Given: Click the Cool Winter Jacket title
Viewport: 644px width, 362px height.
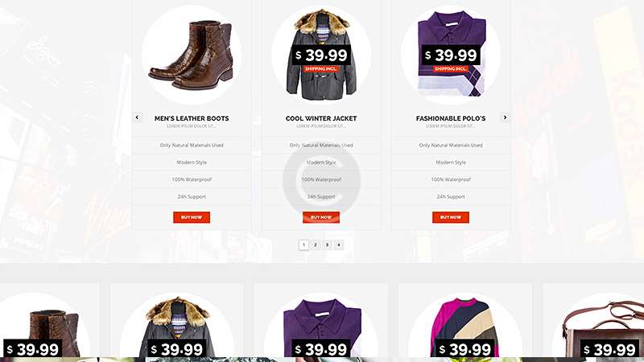Looking at the screenshot, I should pos(321,118).
